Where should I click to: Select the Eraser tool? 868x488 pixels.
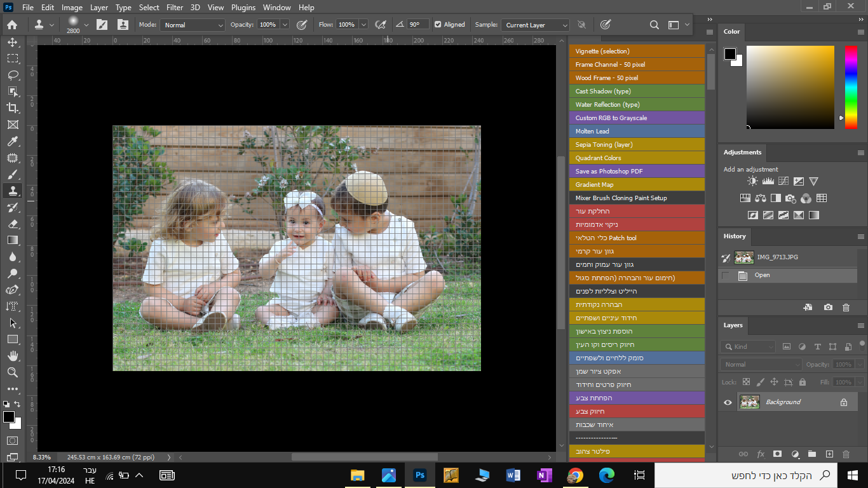pos(12,224)
